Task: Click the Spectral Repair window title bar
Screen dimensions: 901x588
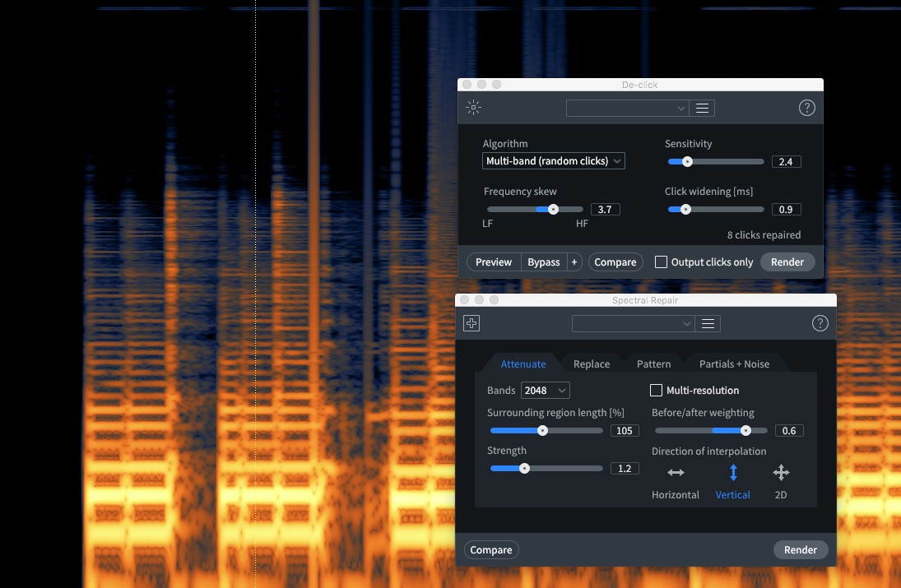Action: pyautogui.click(x=645, y=300)
